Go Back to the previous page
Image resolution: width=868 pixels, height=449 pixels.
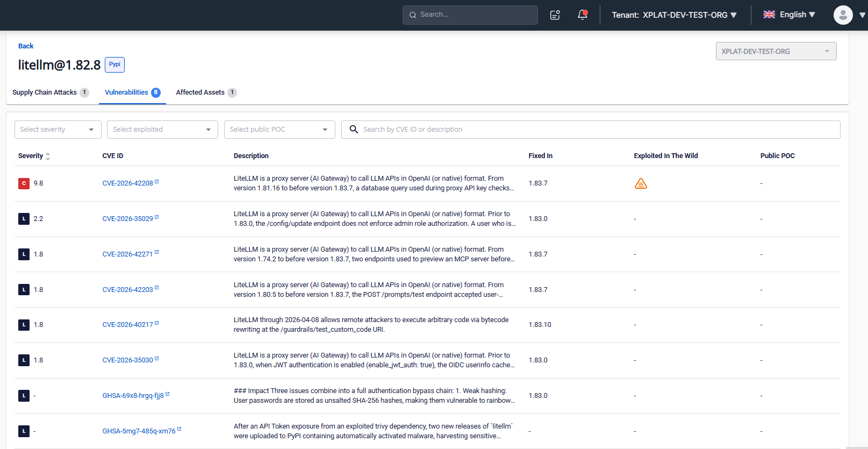[26, 46]
